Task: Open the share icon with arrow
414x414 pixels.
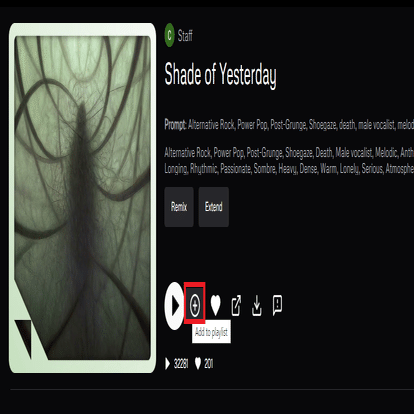Action: coord(236,305)
